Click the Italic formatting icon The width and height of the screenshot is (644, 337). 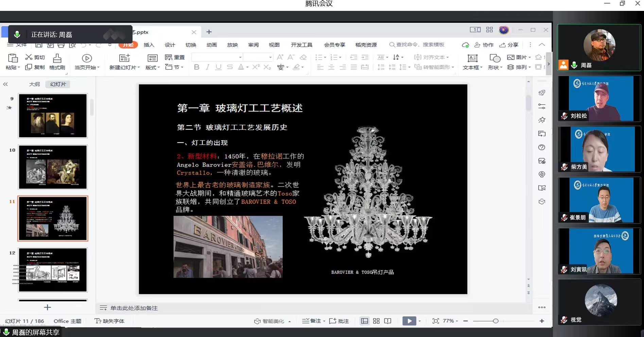click(207, 67)
